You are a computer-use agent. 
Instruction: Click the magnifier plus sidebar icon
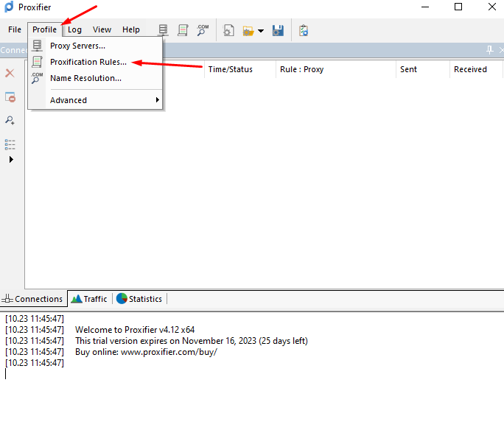coord(10,121)
